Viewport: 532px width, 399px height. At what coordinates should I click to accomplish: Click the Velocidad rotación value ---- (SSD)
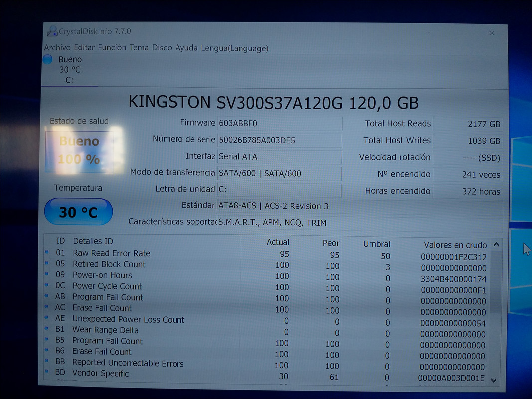point(468,158)
